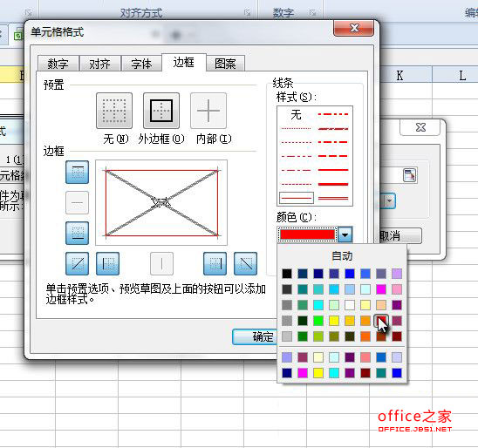Toggle the right border button
Image resolution: width=478 pixels, height=448 pixels.
click(215, 264)
